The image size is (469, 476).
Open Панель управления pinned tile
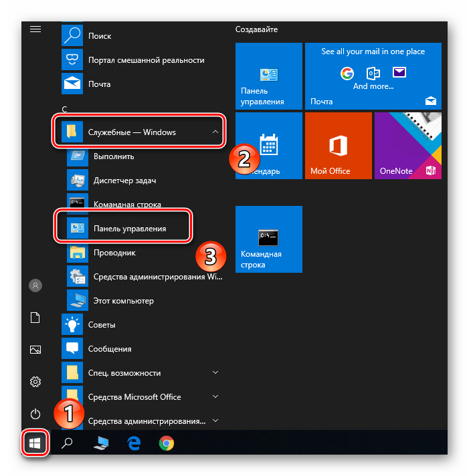(x=269, y=76)
